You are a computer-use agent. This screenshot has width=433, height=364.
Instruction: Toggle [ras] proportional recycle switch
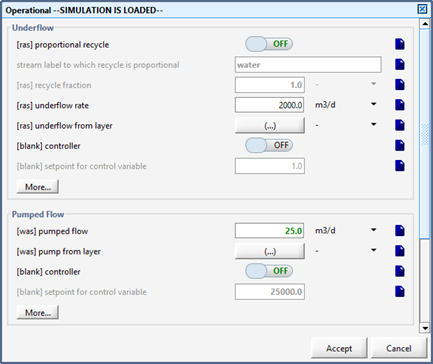269,44
